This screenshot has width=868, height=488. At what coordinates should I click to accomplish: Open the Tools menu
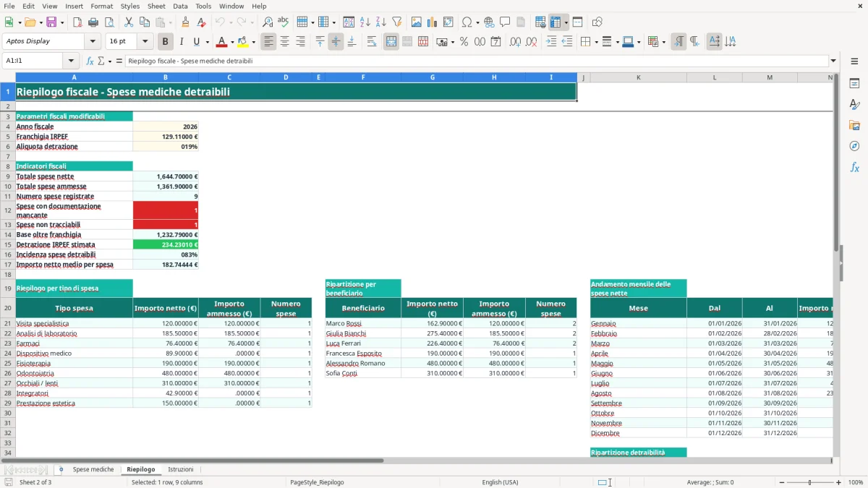coord(203,6)
